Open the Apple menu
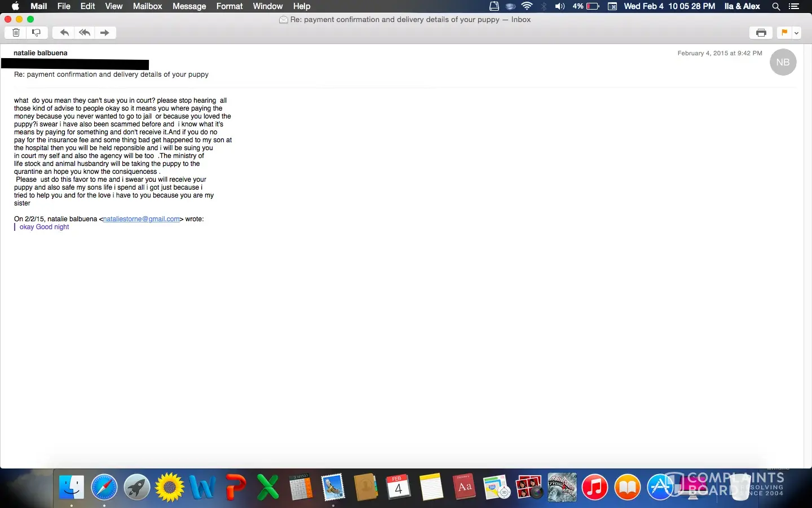The height and width of the screenshot is (508, 812). 15,6
